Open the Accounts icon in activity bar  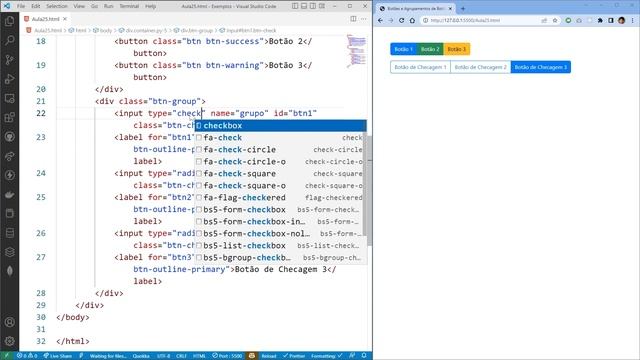9,322
